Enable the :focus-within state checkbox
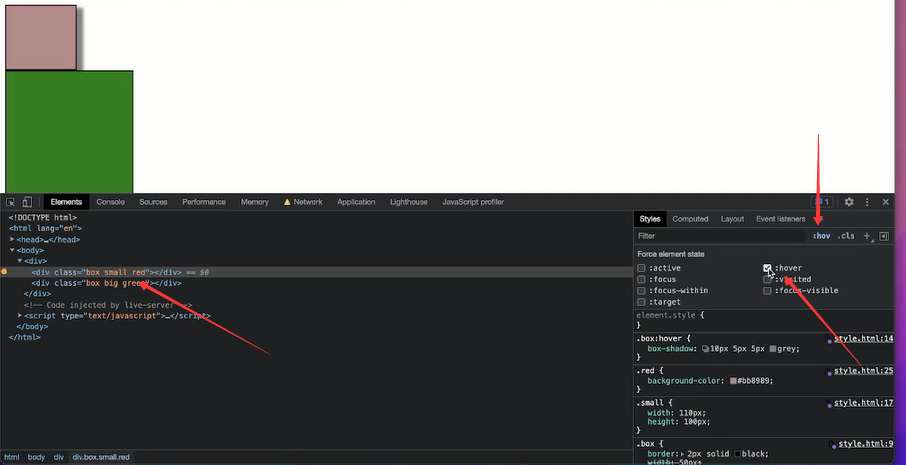Viewport: 906px width, 465px height. pos(641,291)
